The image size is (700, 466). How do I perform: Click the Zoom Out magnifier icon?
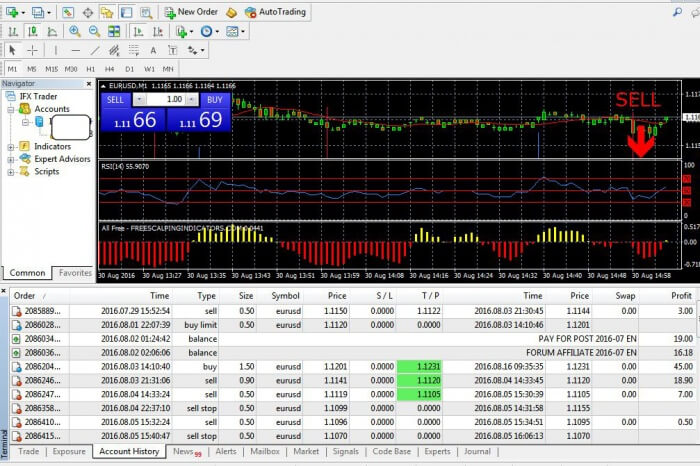coord(94,31)
